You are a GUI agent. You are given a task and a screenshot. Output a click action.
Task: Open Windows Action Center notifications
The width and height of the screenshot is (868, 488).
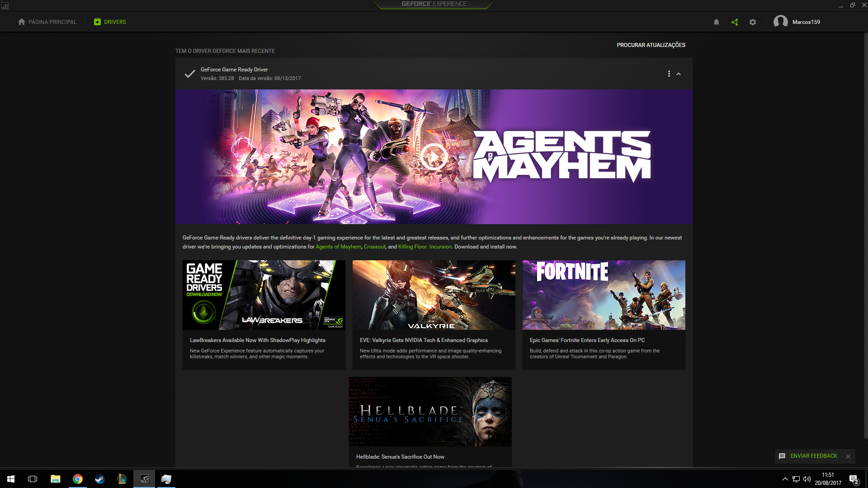point(854,479)
